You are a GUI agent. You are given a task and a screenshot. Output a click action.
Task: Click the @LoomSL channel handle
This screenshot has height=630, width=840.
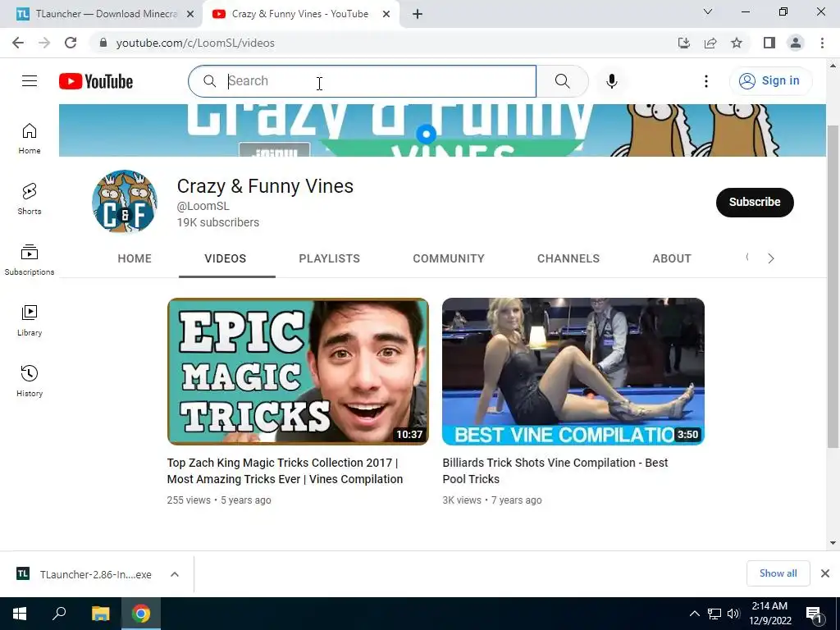[203, 206]
